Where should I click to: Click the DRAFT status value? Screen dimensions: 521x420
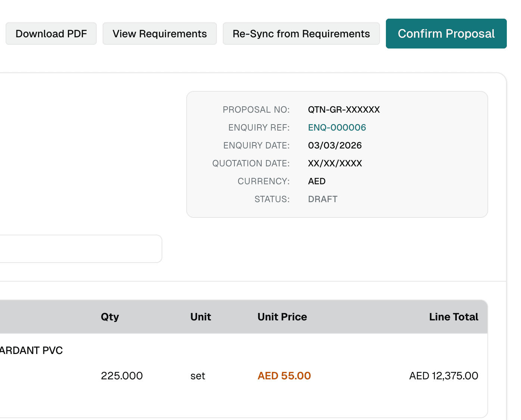[x=323, y=199]
